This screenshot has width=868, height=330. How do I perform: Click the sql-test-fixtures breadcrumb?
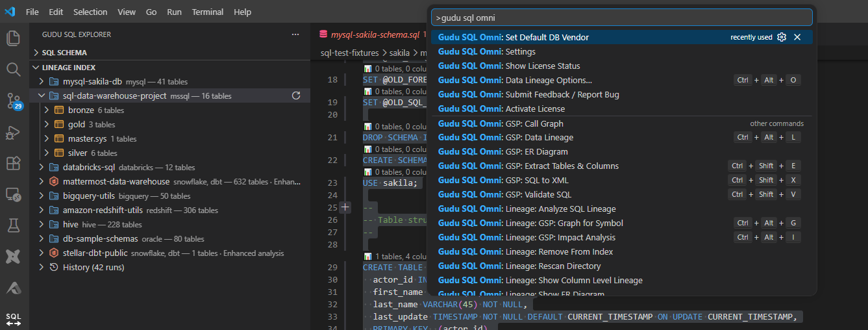350,53
